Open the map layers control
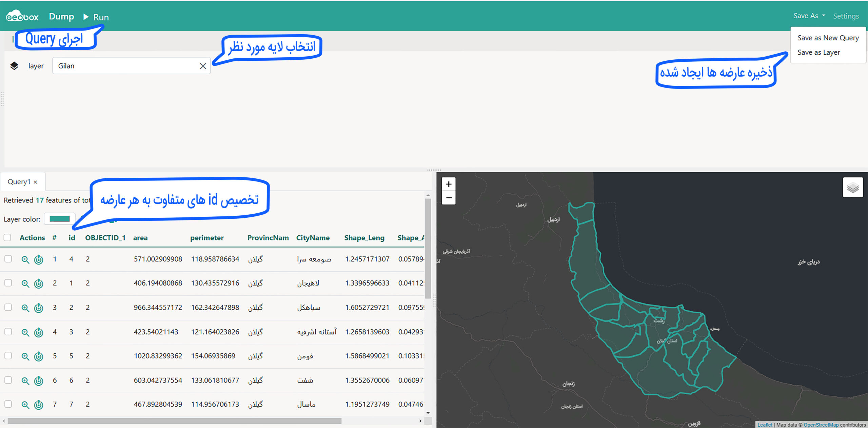Viewport: 868px width, 428px height. [852, 187]
